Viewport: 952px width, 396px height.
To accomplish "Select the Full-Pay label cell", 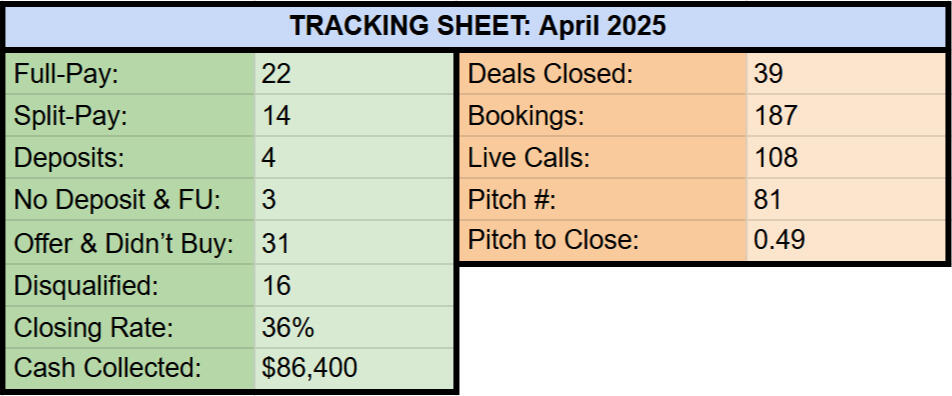I will click(x=130, y=73).
